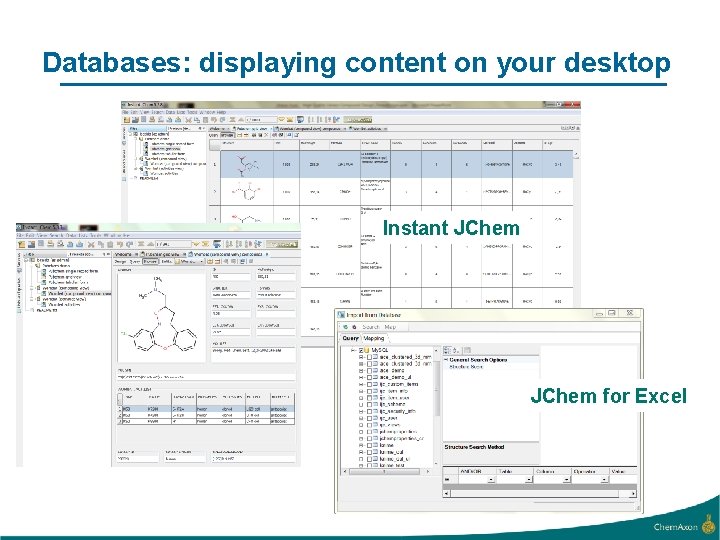Click the Search button in the Import from Database toolbar

[x=371, y=327]
